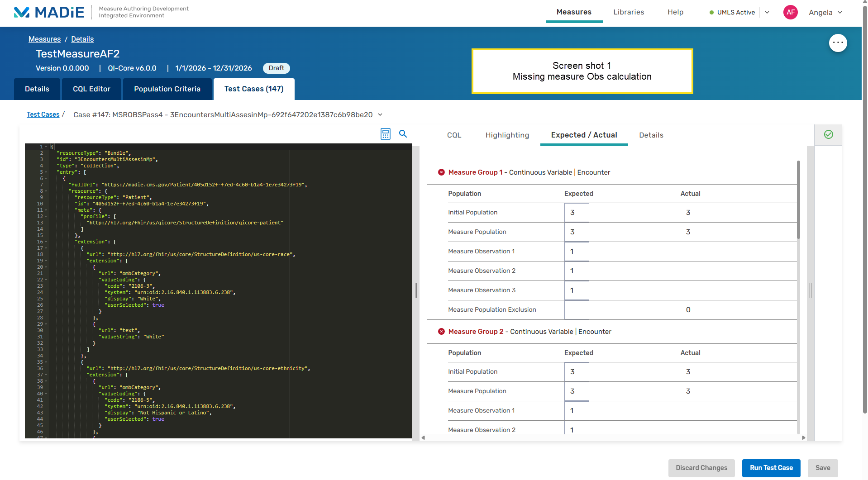Click the red error icon for Measure Group 1
868x480 pixels.
coord(441,172)
